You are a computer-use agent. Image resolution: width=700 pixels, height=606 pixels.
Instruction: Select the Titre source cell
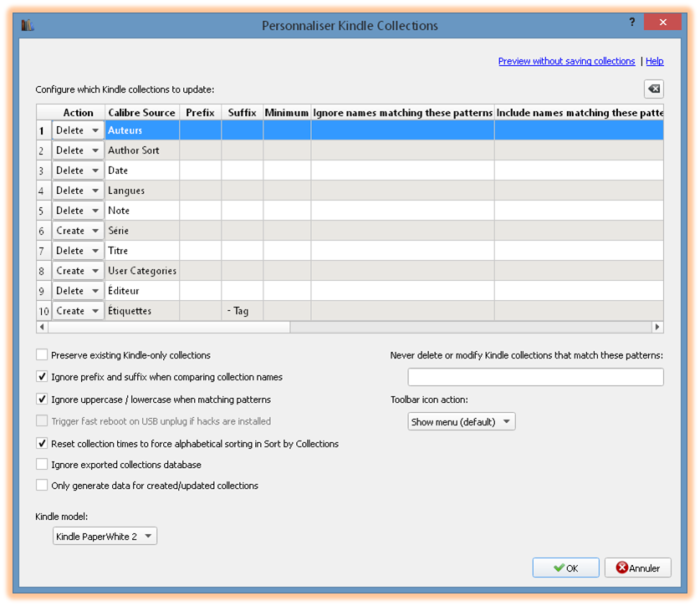(142, 251)
